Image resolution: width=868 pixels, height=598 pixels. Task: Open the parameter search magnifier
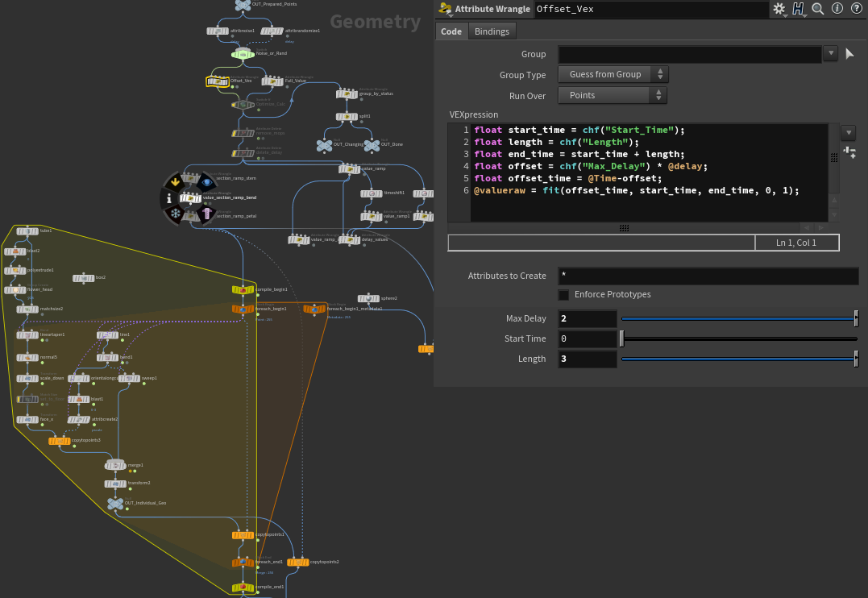coord(817,9)
